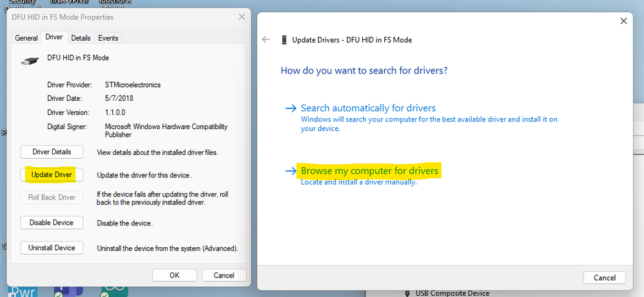Viewport: 644px width, 297px height.
Task: Click the STMicroelectronics provider text
Action: click(133, 85)
